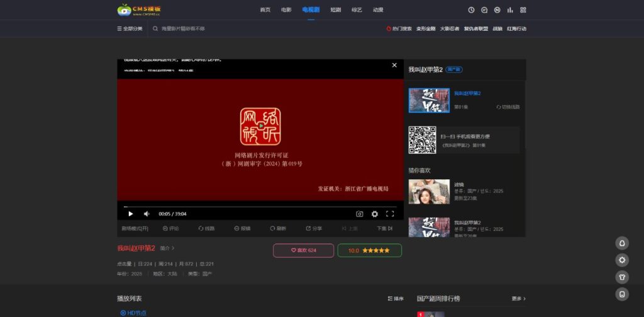Go to previous episode 上集

coord(350,228)
